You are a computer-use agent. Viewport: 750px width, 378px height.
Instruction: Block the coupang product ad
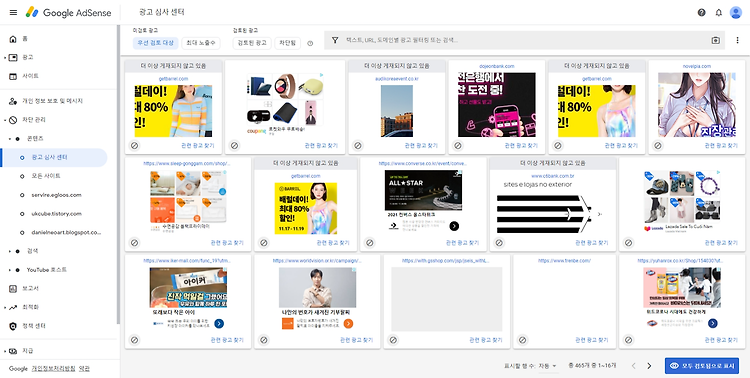234,145
